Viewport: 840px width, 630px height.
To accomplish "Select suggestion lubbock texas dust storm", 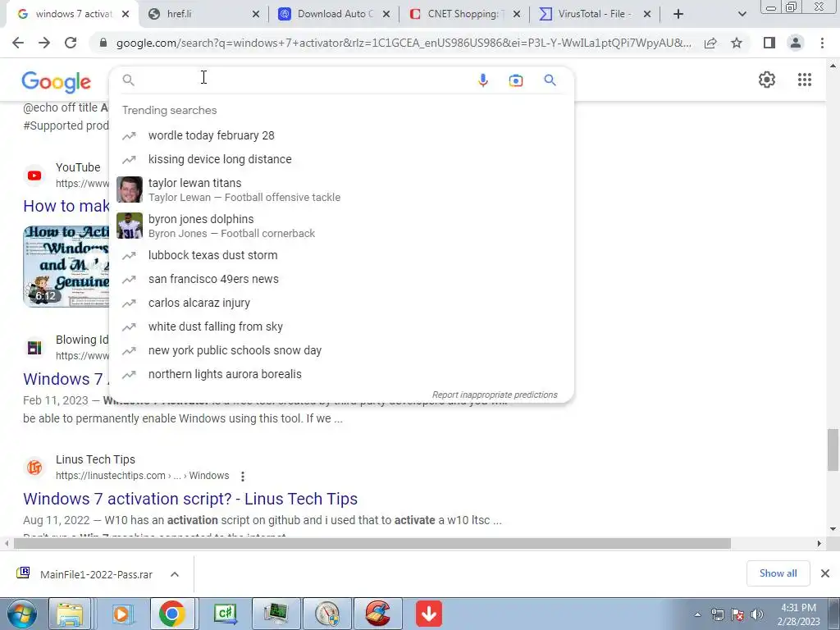I will (x=341, y=255).
